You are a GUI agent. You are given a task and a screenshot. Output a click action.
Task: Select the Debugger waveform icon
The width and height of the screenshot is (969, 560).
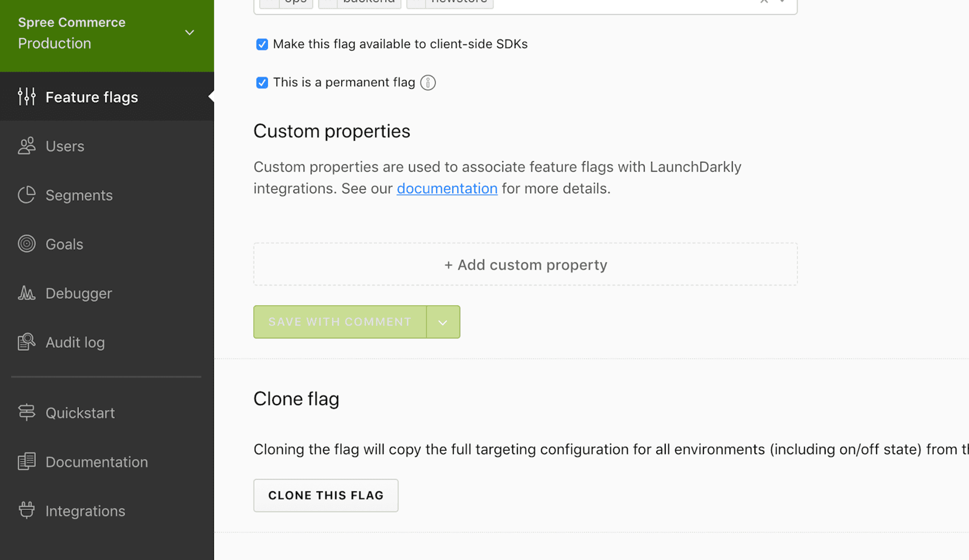pos(26,293)
